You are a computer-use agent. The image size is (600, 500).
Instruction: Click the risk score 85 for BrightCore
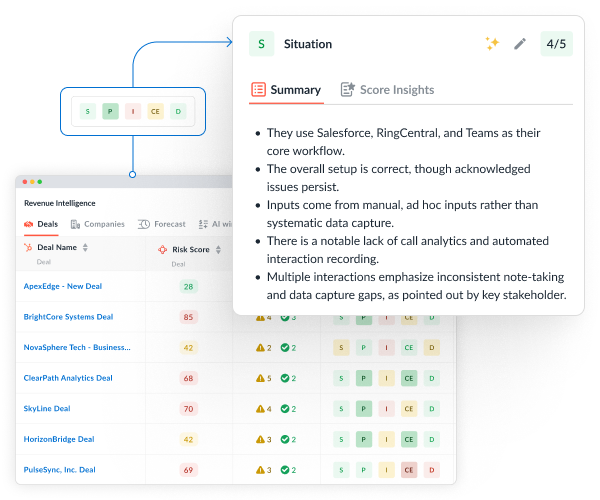[189, 317]
